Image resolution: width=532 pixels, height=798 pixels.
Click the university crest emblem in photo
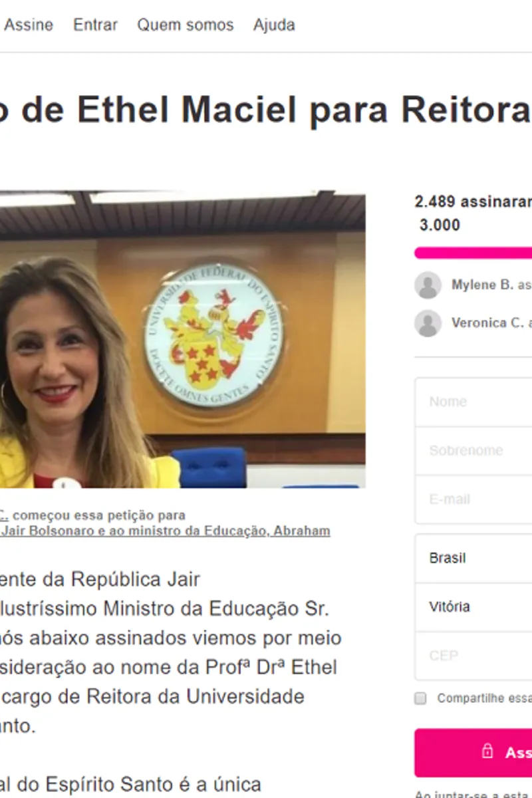point(213,334)
